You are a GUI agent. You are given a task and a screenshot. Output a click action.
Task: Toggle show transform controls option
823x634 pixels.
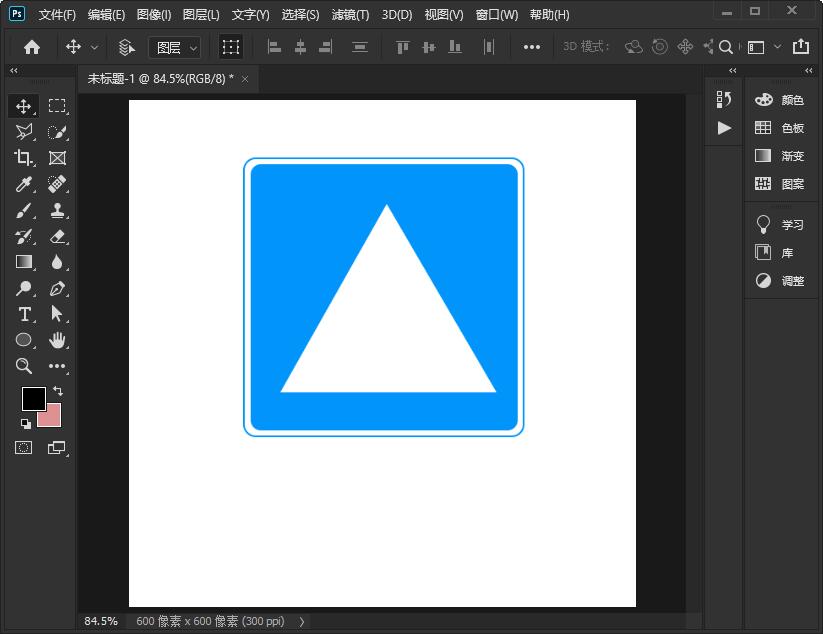pos(231,47)
